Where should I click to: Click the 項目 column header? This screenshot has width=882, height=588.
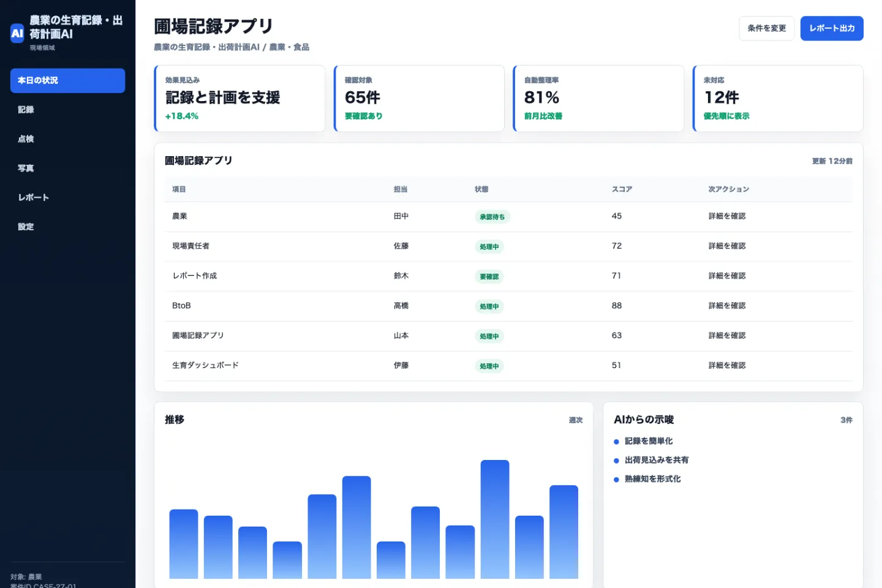click(179, 189)
